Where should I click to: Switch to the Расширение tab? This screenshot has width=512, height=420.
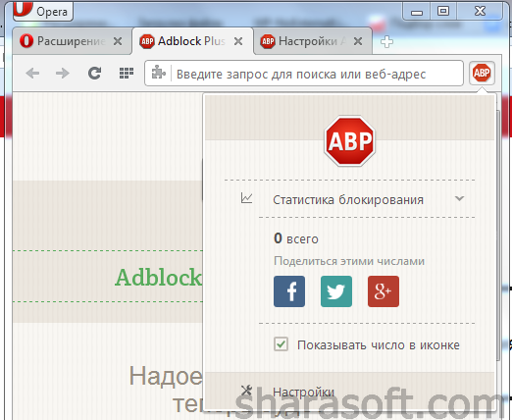(72, 41)
